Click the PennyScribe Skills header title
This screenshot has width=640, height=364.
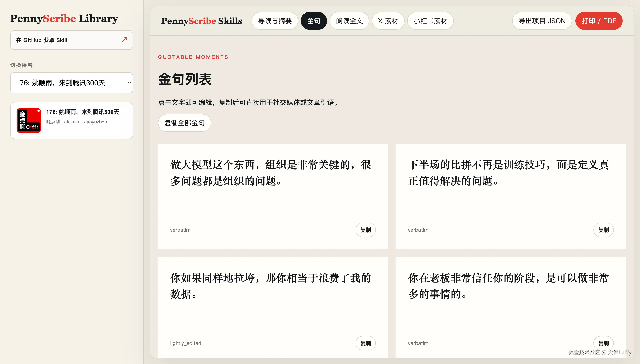pos(202,21)
